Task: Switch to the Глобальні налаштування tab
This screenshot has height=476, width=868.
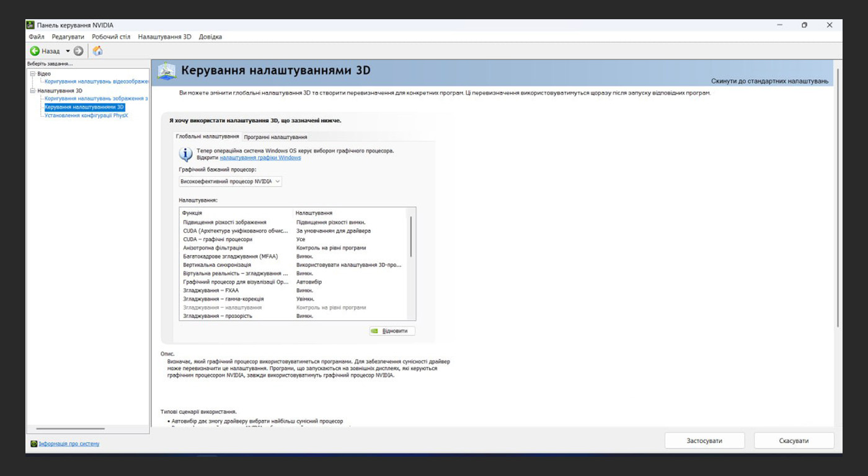Action: point(207,136)
